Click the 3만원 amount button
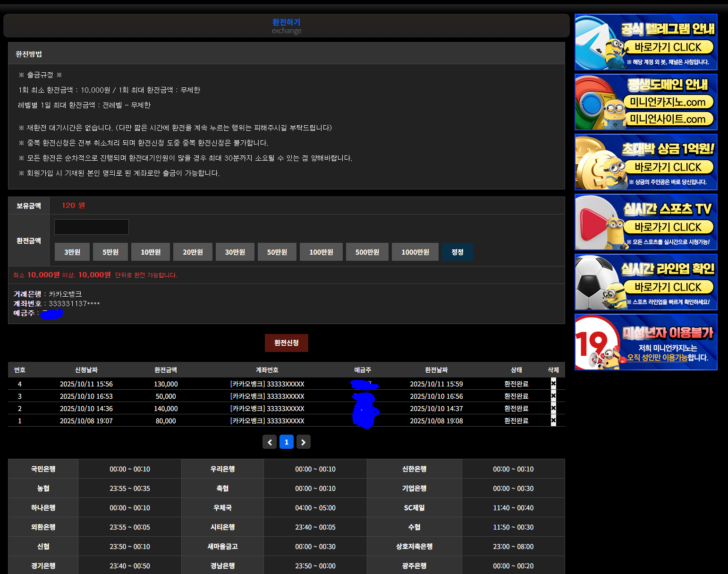 pyautogui.click(x=72, y=252)
